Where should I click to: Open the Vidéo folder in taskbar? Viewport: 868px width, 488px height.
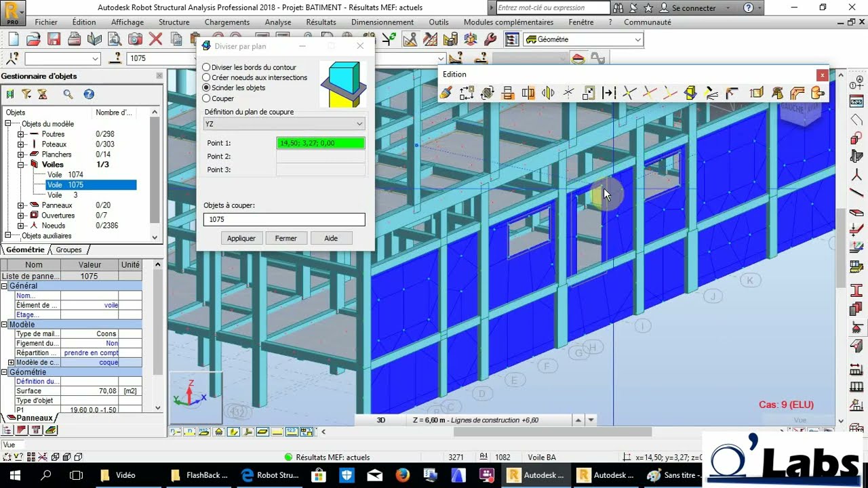118,475
